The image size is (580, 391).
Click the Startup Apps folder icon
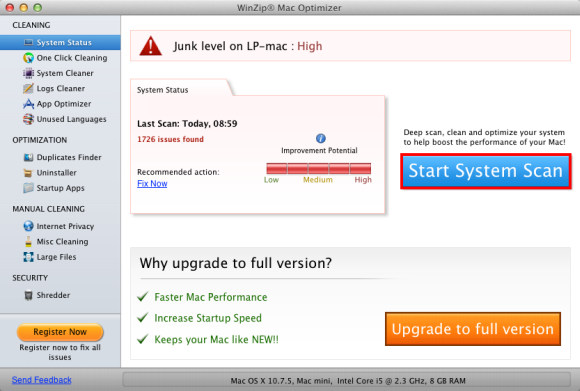click(x=28, y=188)
